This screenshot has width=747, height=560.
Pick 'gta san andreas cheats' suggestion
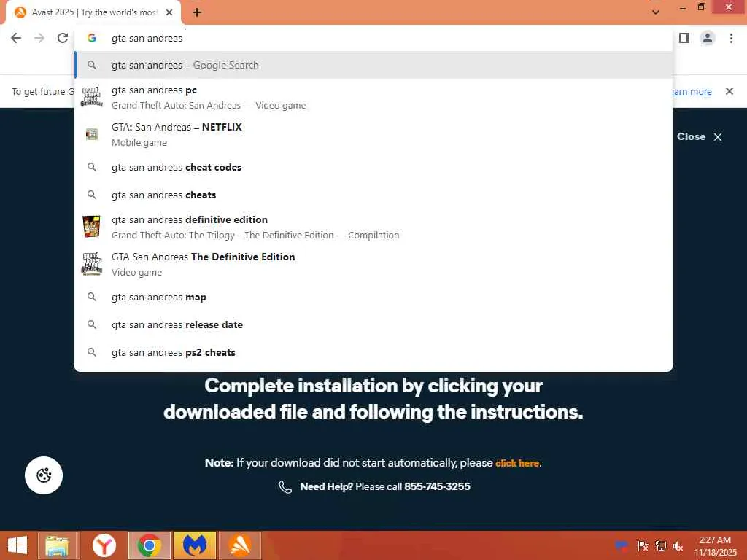373,195
